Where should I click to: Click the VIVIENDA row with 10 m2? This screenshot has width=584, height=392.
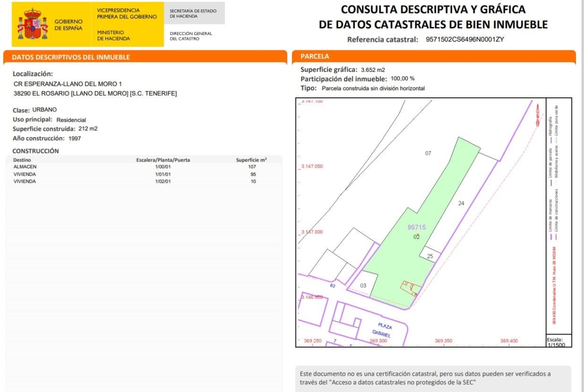(140, 181)
